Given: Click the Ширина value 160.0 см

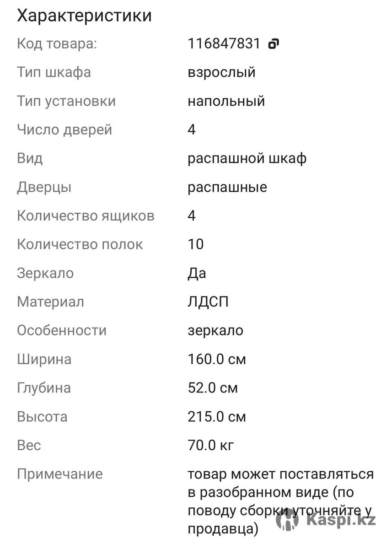Looking at the screenshot, I should pos(217,359).
